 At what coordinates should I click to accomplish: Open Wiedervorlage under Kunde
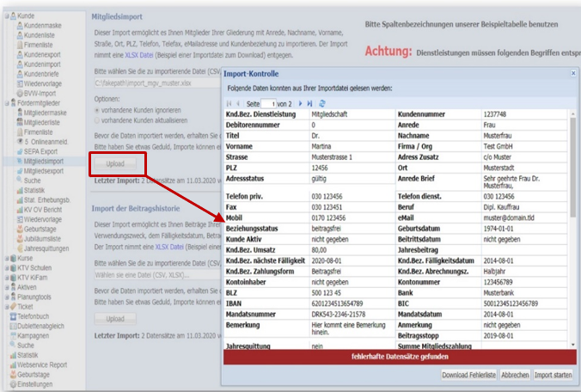click(x=40, y=83)
